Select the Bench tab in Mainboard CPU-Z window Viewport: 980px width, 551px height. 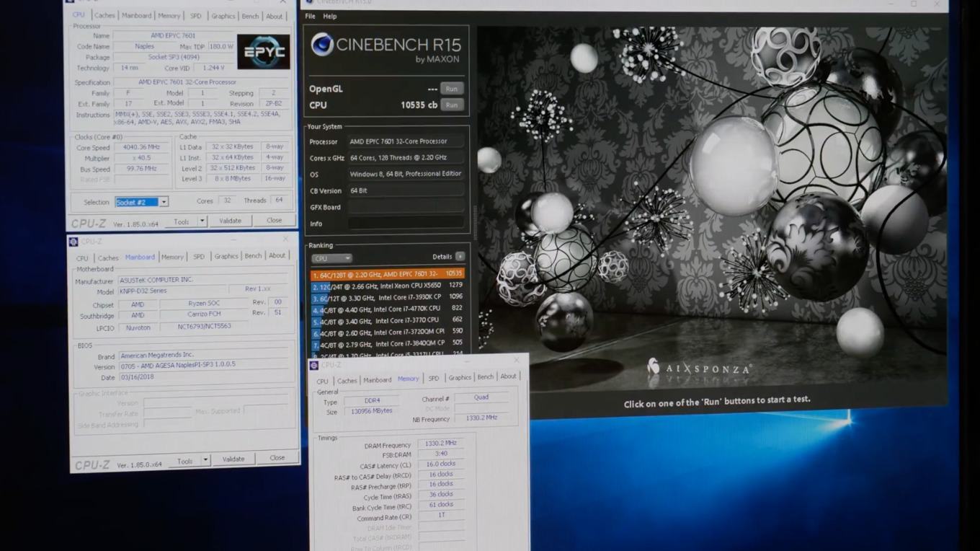point(253,255)
